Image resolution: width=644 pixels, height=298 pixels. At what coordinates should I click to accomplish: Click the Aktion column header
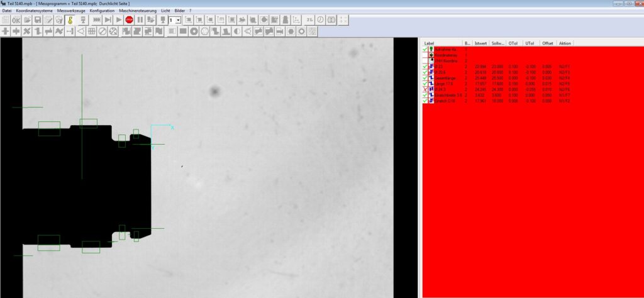tap(565, 43)
